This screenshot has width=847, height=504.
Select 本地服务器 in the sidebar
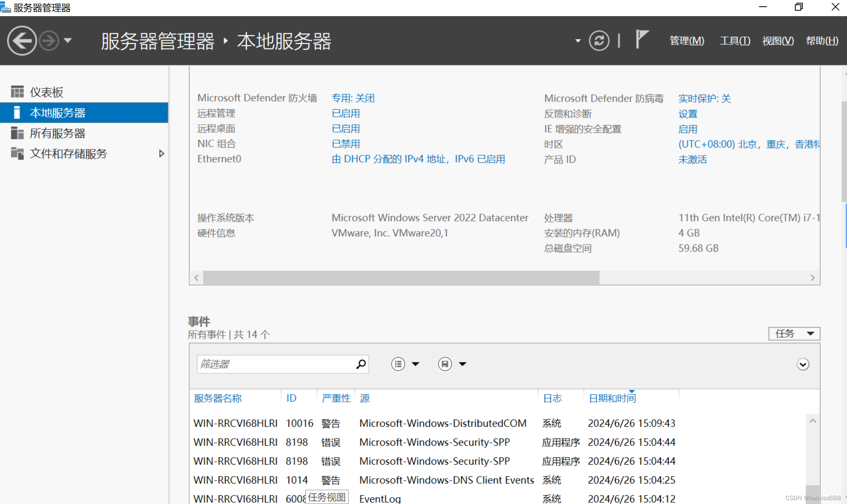click(84, 113)
